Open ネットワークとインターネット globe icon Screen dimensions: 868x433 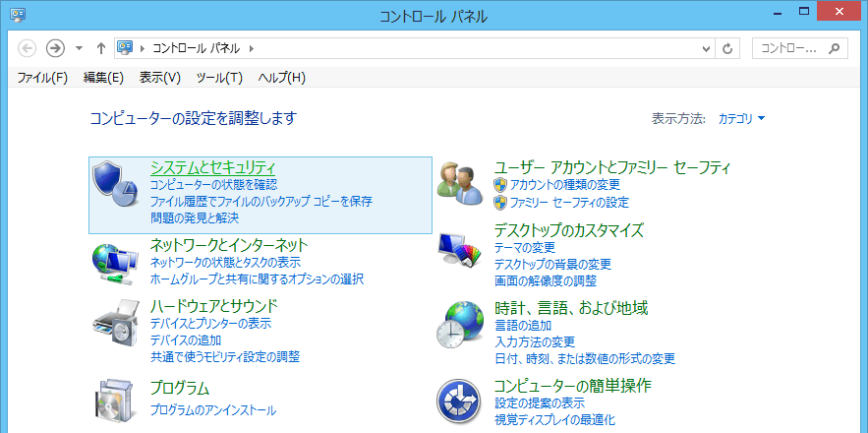115,264
